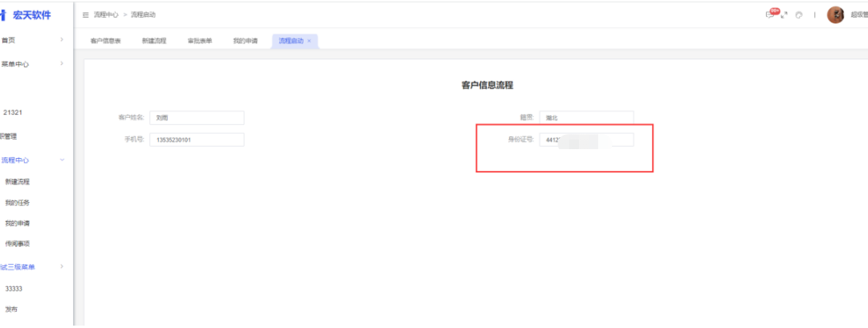This screenshot has width=868, height=328.
Task: Click the 客户姓名 input field
Action: 197,118
